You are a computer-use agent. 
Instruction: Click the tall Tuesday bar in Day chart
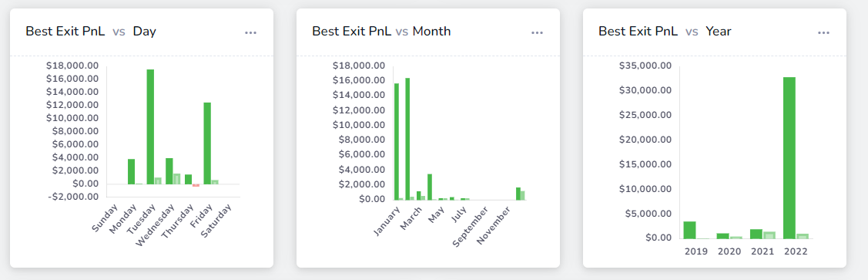tap(150, 127)
